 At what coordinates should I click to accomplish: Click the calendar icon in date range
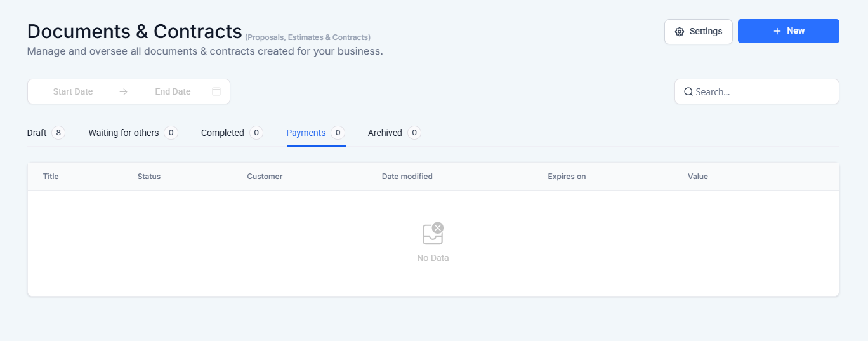coord(216,91)
